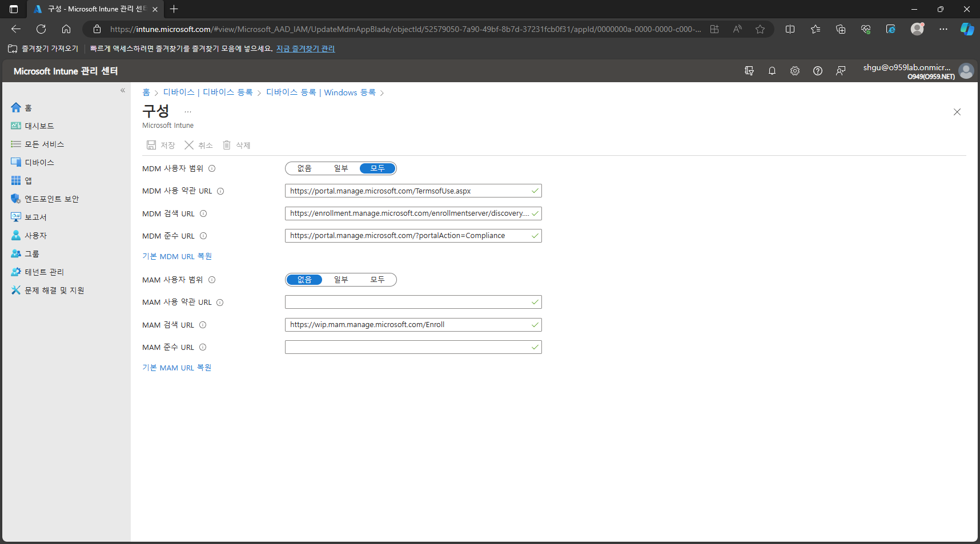Set MDM 사용자 범위 to 모두
The height and width of the screenshot is (544, 980).
[x=377, y=168]
